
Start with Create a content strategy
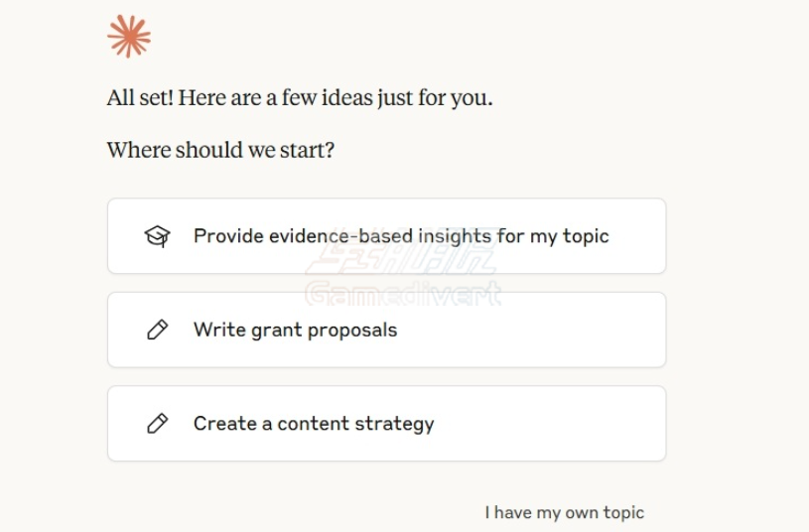click(314, 424)
